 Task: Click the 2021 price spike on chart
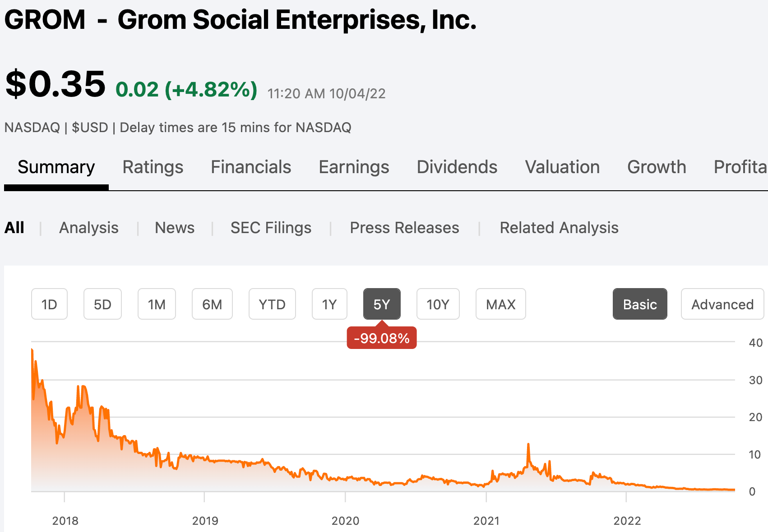(528, 445)
